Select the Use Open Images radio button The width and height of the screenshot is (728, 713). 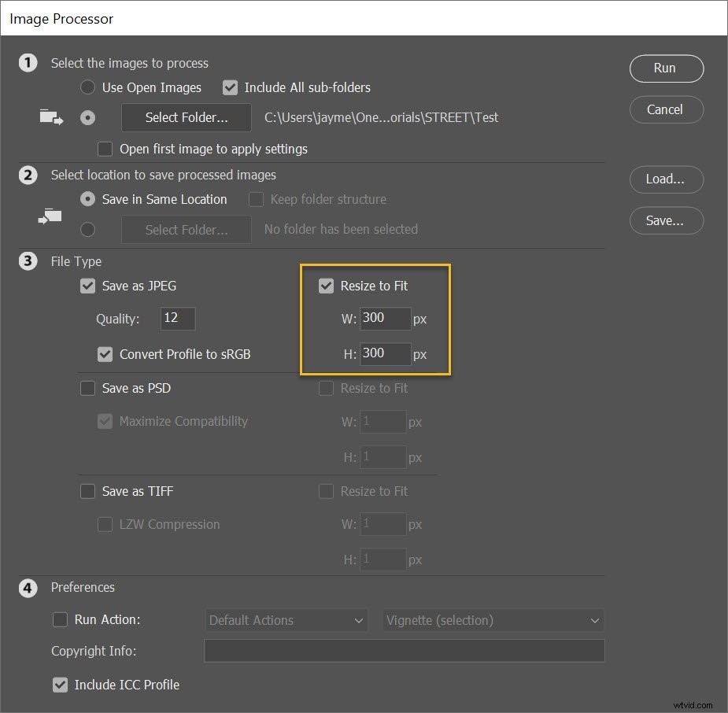87,87
